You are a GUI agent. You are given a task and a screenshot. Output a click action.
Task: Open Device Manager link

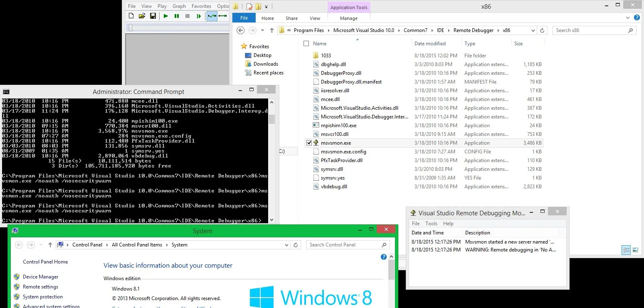click(x=40, y=277)
